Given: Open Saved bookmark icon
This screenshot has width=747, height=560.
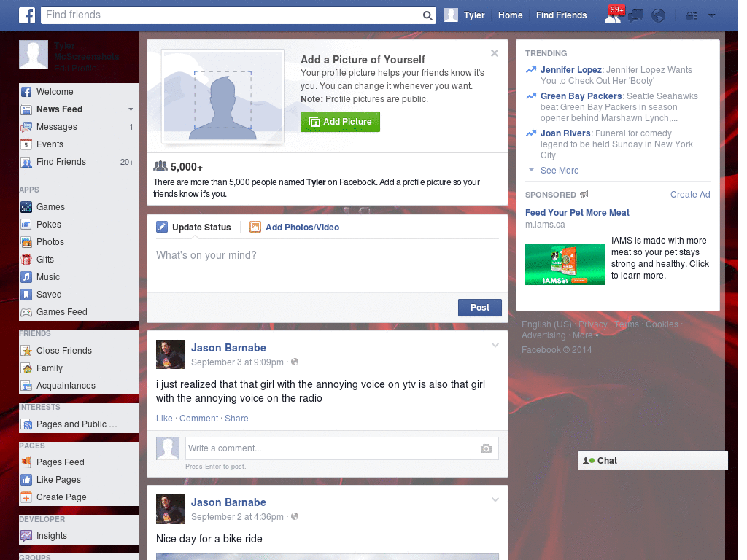Looking at the screenshot, I should (26, 295).
